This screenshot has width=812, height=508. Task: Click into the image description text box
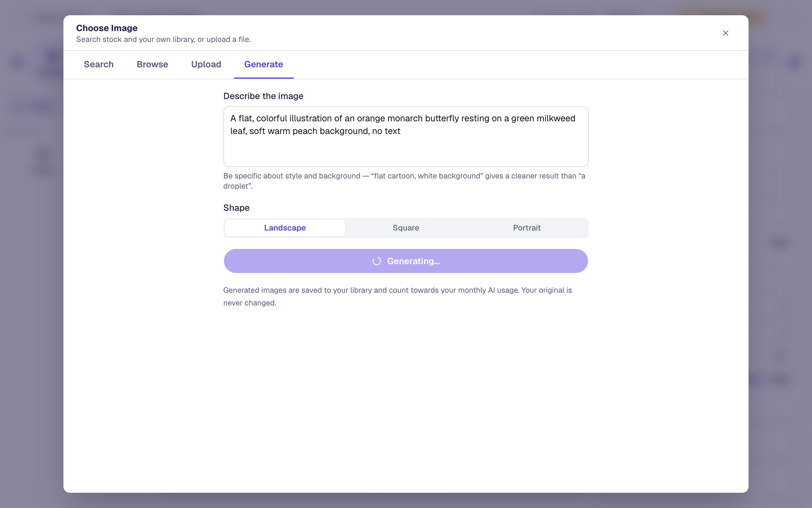pos(406,137)
